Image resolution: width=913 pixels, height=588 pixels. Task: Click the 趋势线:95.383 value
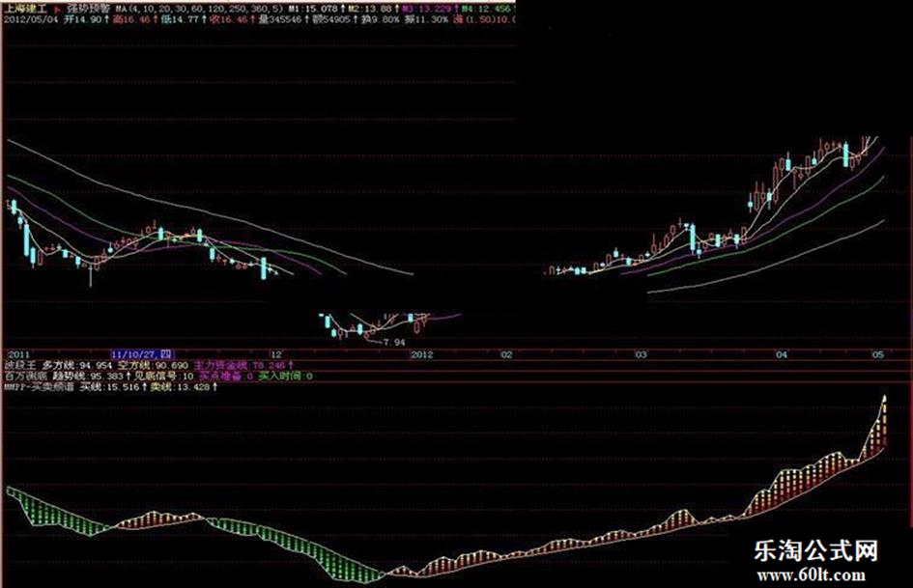click(89, 377)
